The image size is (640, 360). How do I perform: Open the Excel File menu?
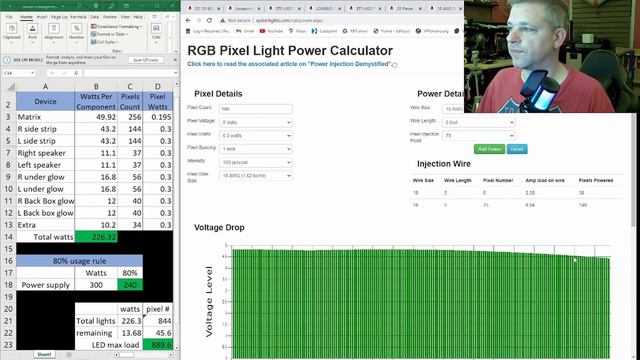pyautogui.click(x=9, y=17)
